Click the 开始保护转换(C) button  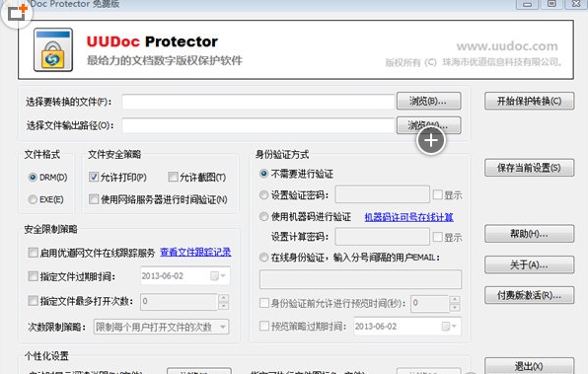[x=529, y=101]
